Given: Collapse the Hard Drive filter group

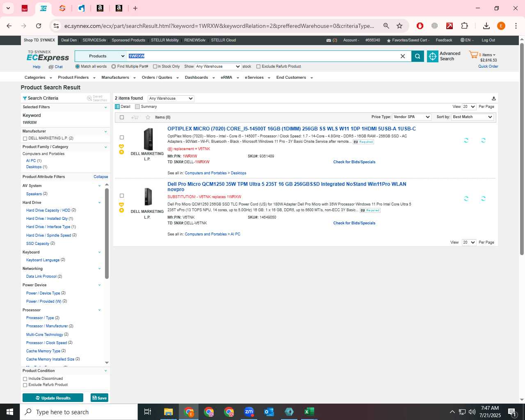Looking at the screenshot, I should [99, 203].
